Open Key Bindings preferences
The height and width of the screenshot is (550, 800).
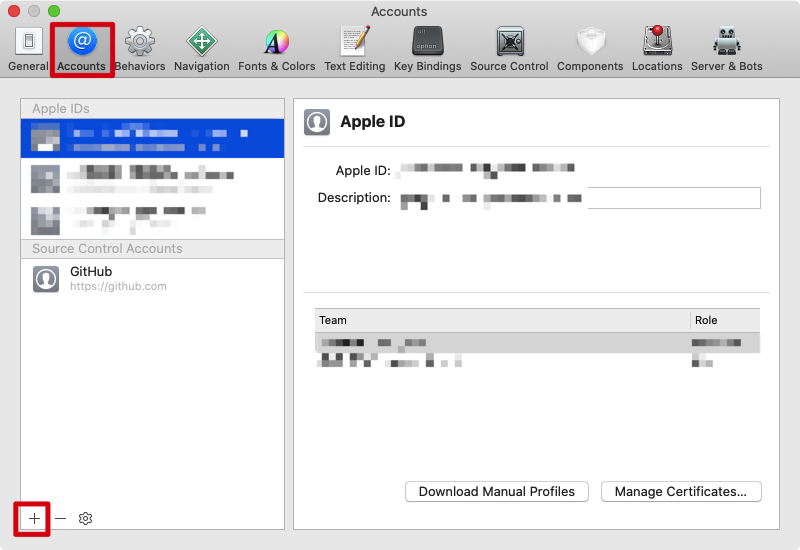(428, 49)
